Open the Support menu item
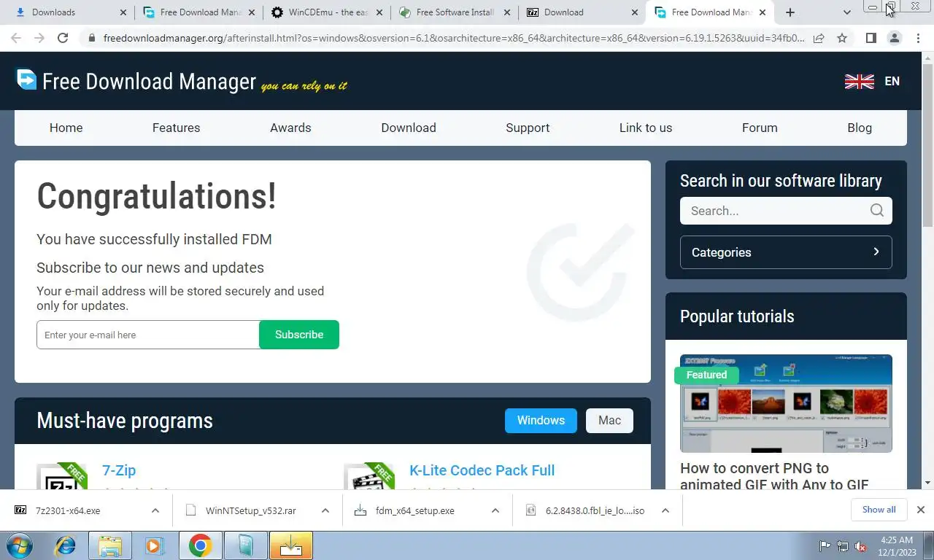Viewport: 934px width, 560px height. [528, 128]
